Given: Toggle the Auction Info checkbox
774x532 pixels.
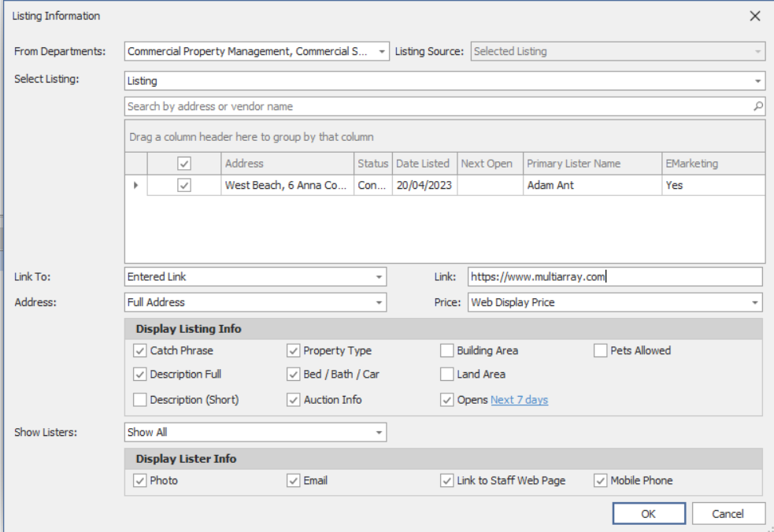Looking at the screenshot, I should (x=293, y=399).
